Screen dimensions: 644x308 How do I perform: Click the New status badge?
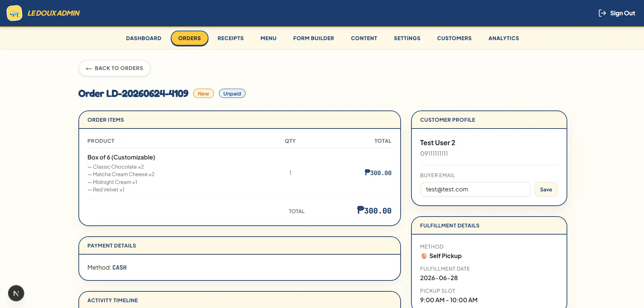click(x=203, y=93)
